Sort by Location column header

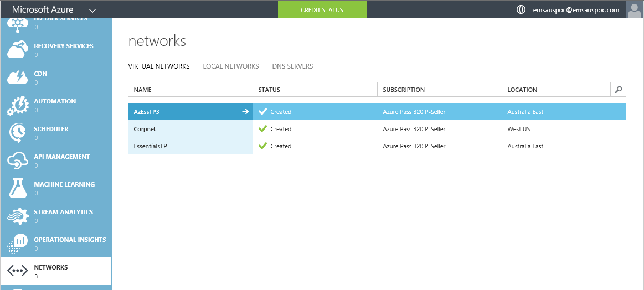click(522, 90)
